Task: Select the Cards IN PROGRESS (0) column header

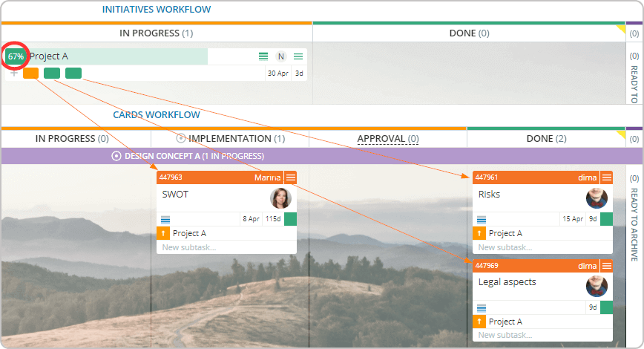Action: [72, 139]
